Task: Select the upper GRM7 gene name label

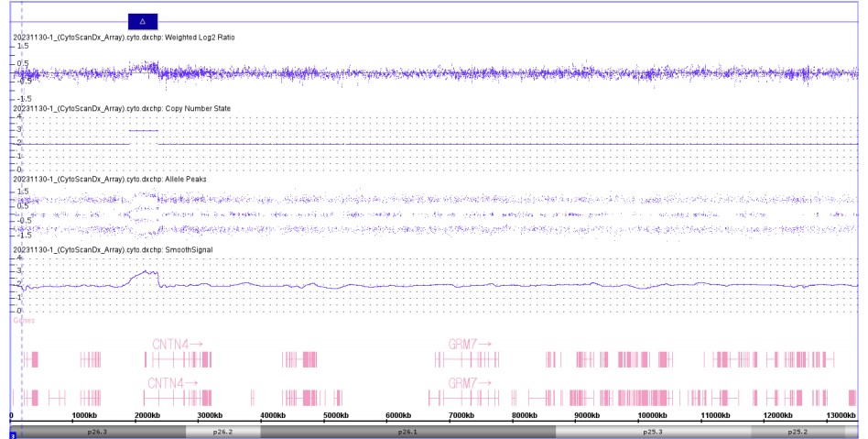Action: pos(469,344)
